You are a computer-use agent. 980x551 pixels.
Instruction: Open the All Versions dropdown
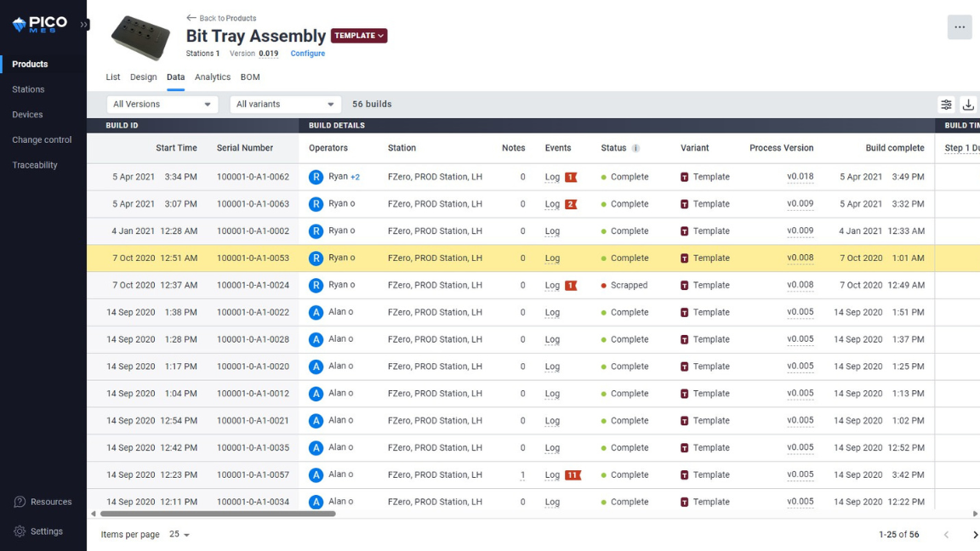[162, 104]
